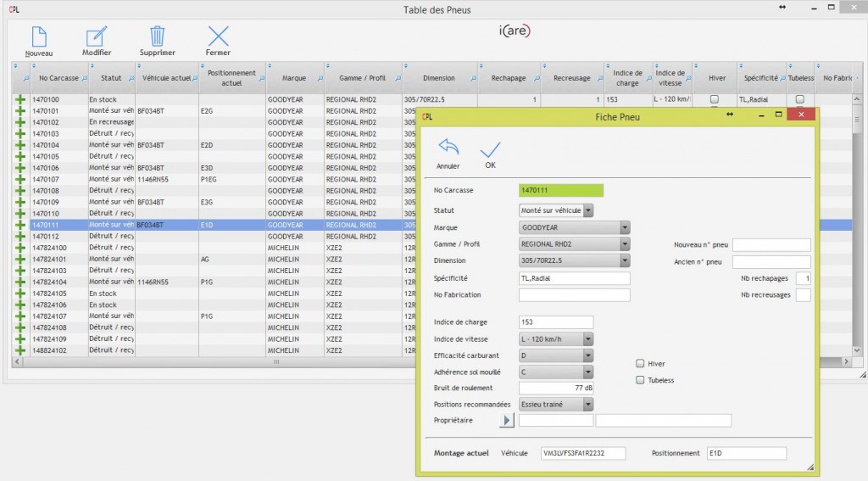Image resolution: width=868 pixels, height=481 pixels.
Task: Toggle the Hiver checkbox in Fiche Pneu
Action: pyautogui.click(x=640, y=364)
